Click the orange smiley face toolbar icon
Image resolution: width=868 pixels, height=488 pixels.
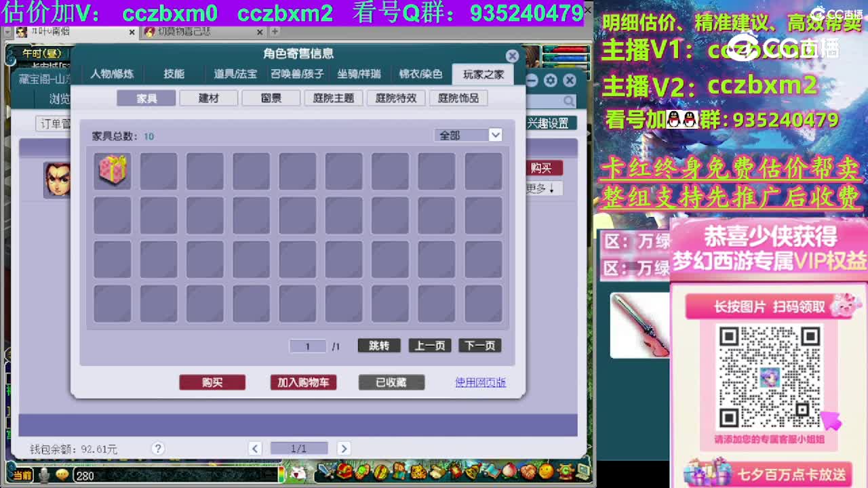[x=547, y=470]
